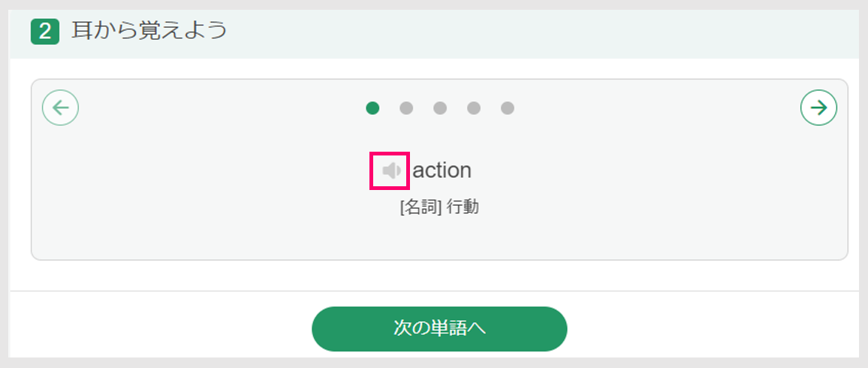868x368 pixels.
Task: Select the [名詞] part-of-speech label
Action: 420,208
